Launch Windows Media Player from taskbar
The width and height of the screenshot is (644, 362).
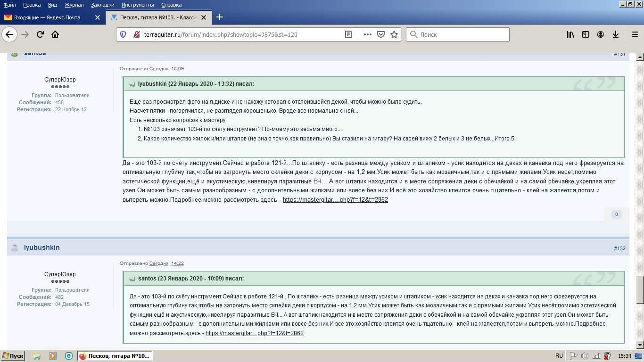pyautogui.click(x=53, y=356)
